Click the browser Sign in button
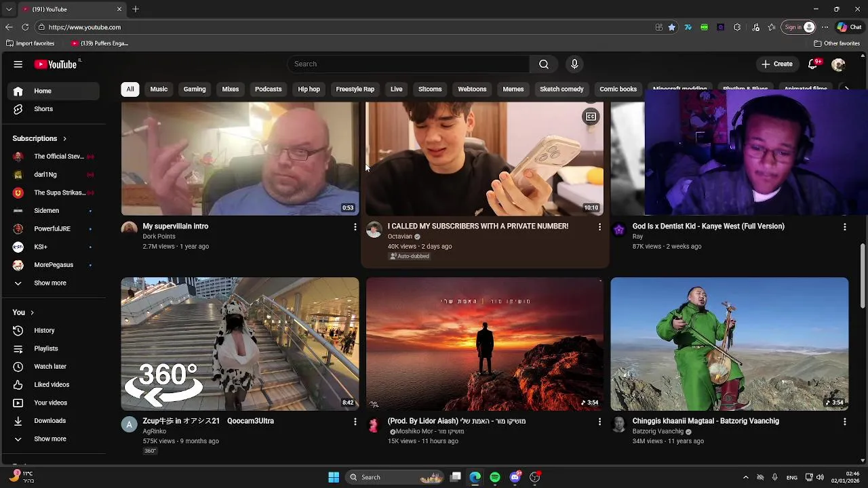The width and height of the screenshot is (868, 488). click(799, 27)
